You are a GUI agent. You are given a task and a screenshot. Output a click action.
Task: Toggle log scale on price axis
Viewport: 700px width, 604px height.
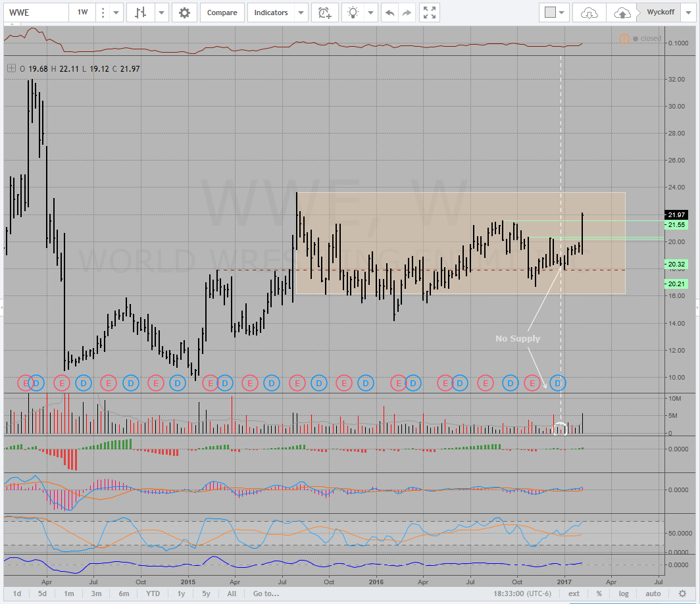click(623, 593)
